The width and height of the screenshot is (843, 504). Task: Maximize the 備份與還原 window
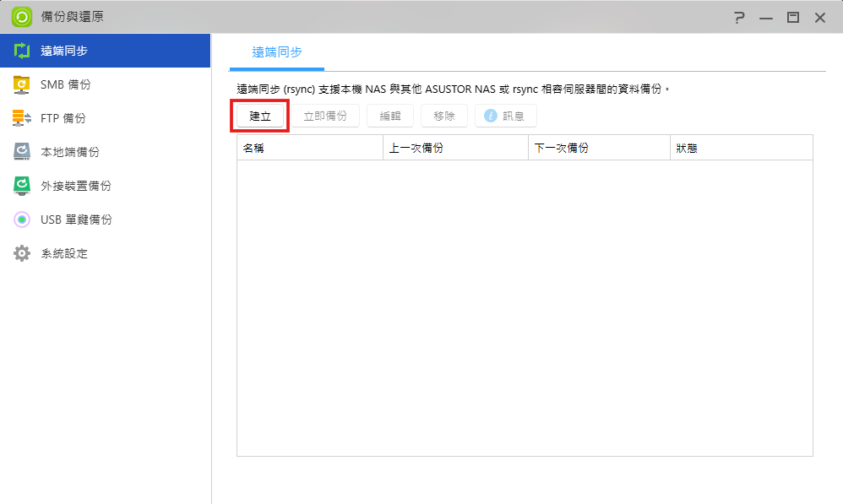(793, 17)
